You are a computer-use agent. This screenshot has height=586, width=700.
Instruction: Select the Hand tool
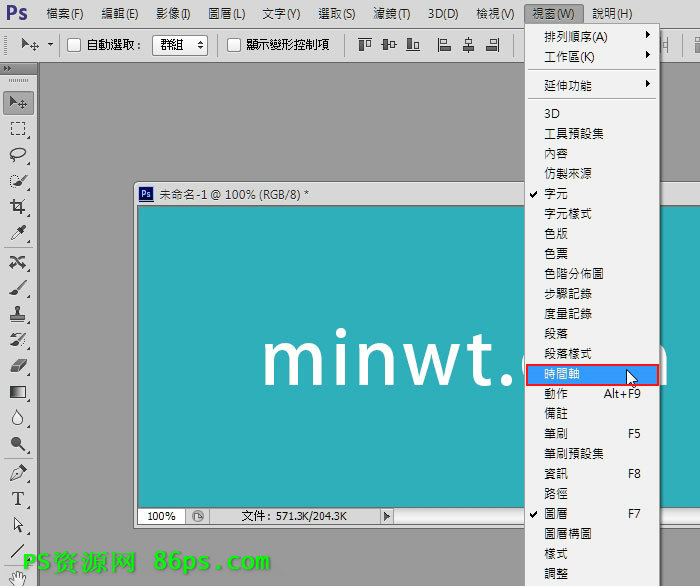(18, 577)
